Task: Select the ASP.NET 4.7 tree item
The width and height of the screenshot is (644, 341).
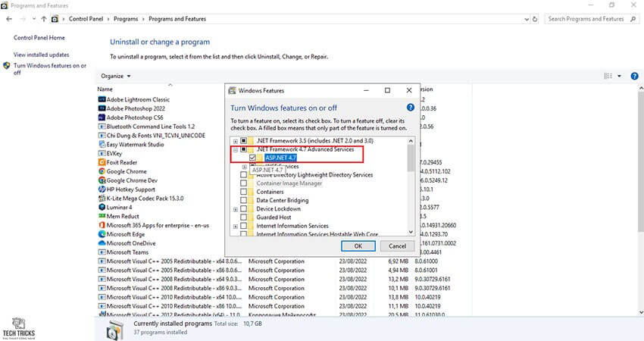Action: 280,158
